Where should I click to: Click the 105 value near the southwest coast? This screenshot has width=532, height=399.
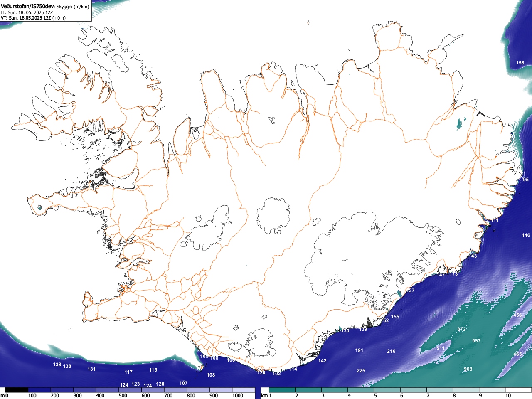204,356
